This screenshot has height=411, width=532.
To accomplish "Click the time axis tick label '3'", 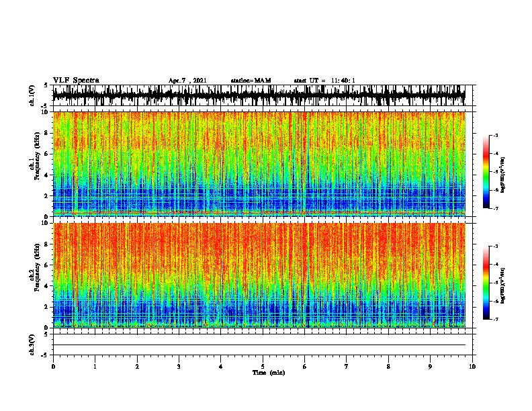I will [179, 366].
